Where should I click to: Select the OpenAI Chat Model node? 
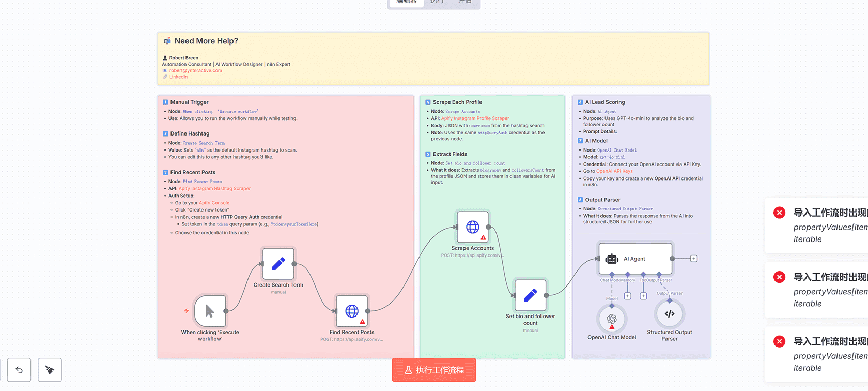point(612,319)
